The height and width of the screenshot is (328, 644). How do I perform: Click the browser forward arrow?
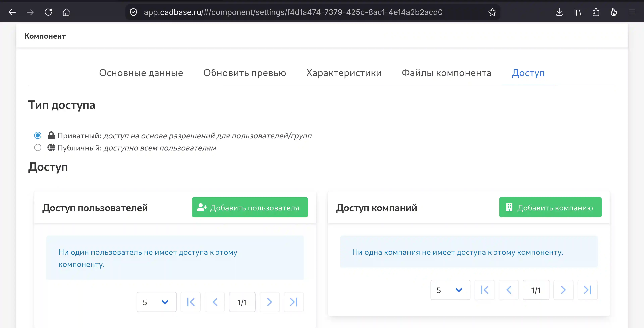coord(30,12)
